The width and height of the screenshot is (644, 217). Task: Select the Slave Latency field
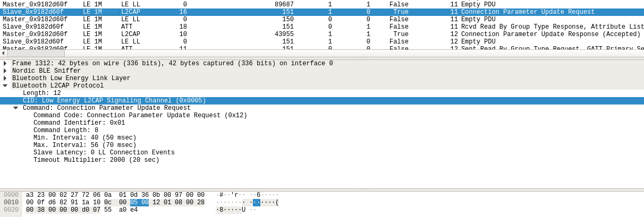point(104,153)
